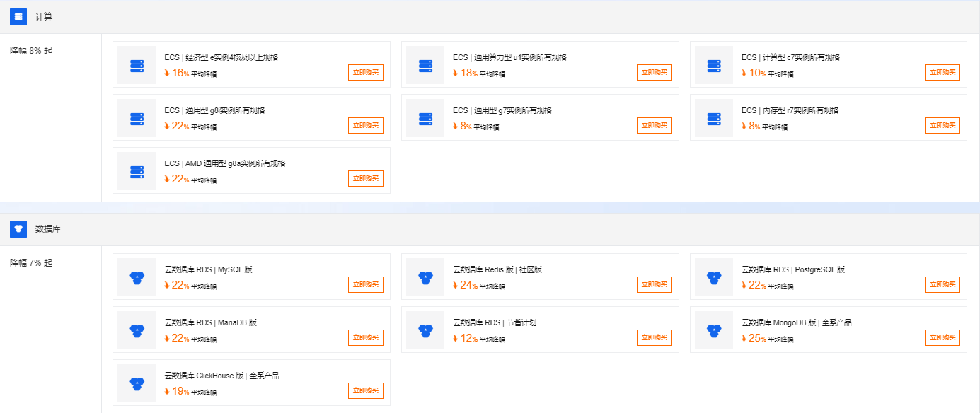This screenshot has width=980, height=413.
Task: Click the 计算 section header icon
Action: click(x=18, y=16)
